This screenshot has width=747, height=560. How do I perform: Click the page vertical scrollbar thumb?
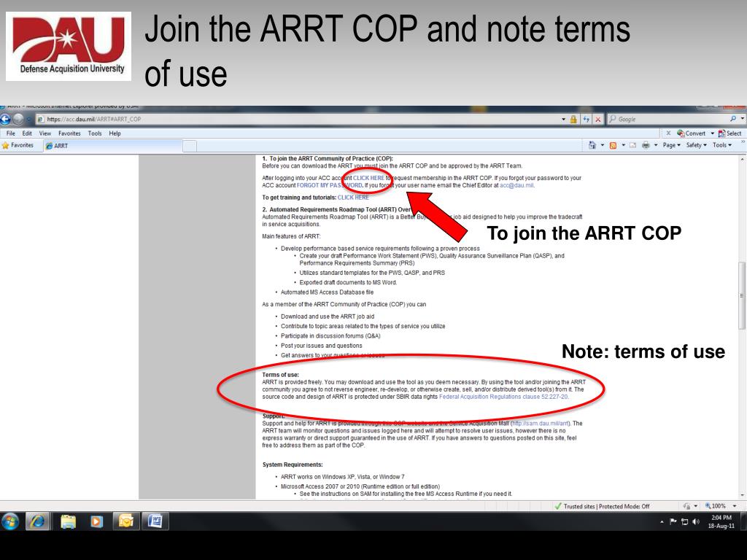pyautogui.click(x=742, y=295)
